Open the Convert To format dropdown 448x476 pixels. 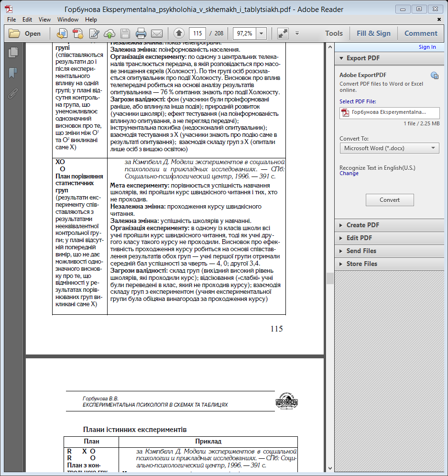click(389, 148)
